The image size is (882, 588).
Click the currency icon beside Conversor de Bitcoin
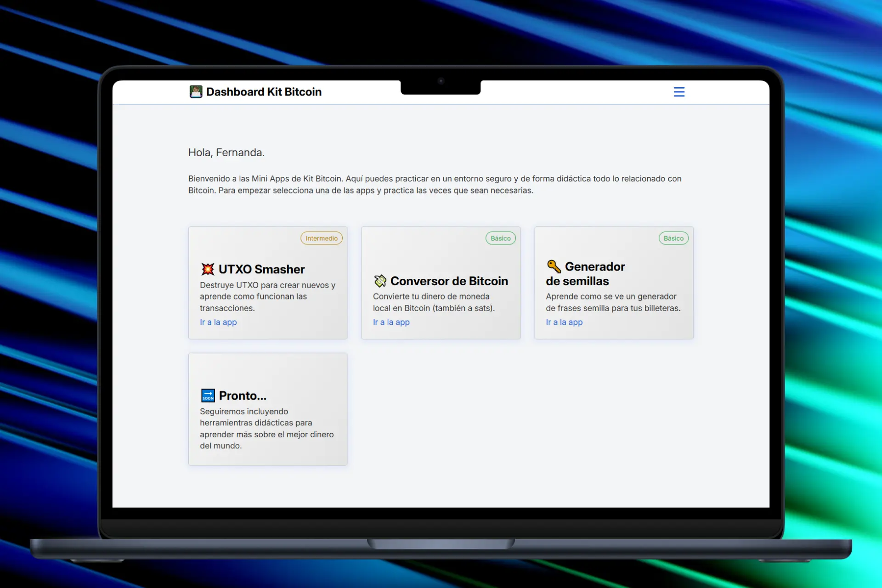[380, 281]
